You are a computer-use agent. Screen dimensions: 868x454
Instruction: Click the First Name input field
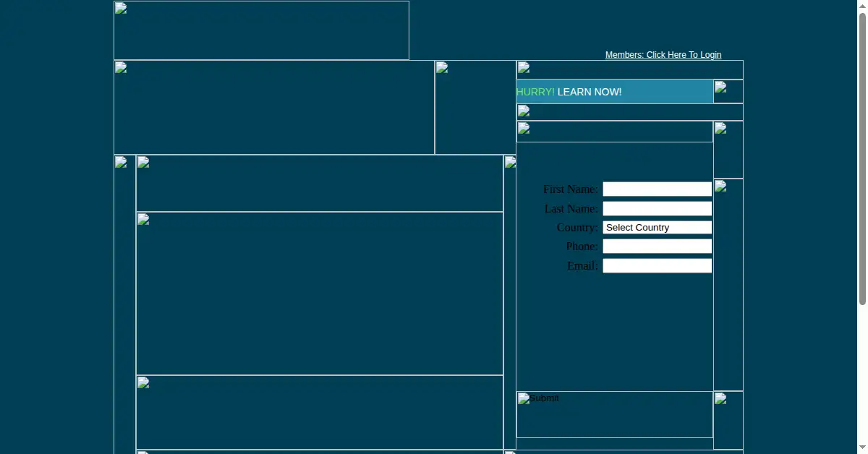[x=658, y=189]
